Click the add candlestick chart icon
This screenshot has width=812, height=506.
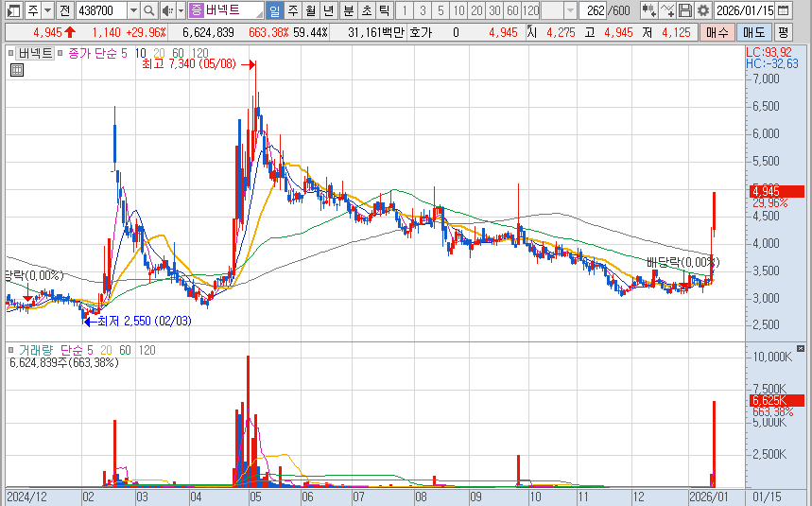(648, 9)
